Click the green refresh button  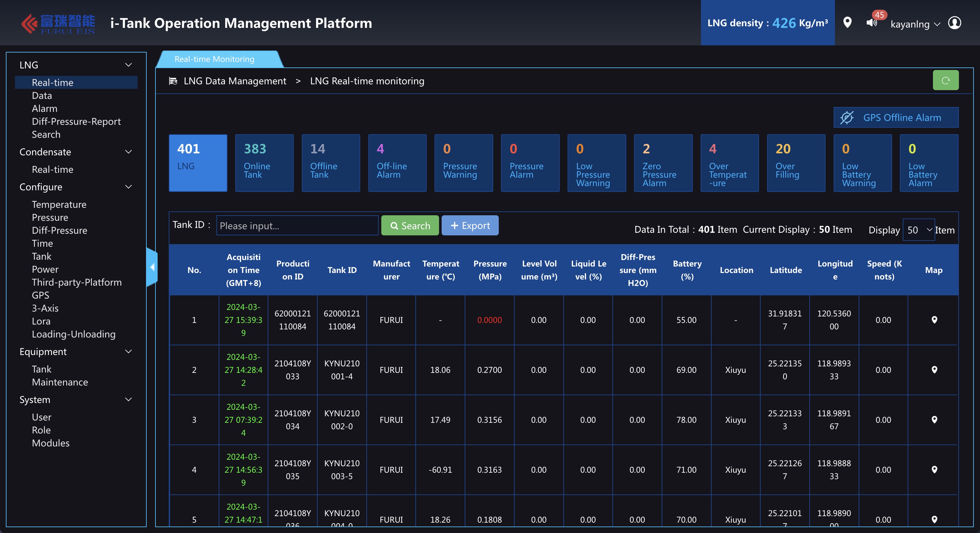click(x=945, y=80)
